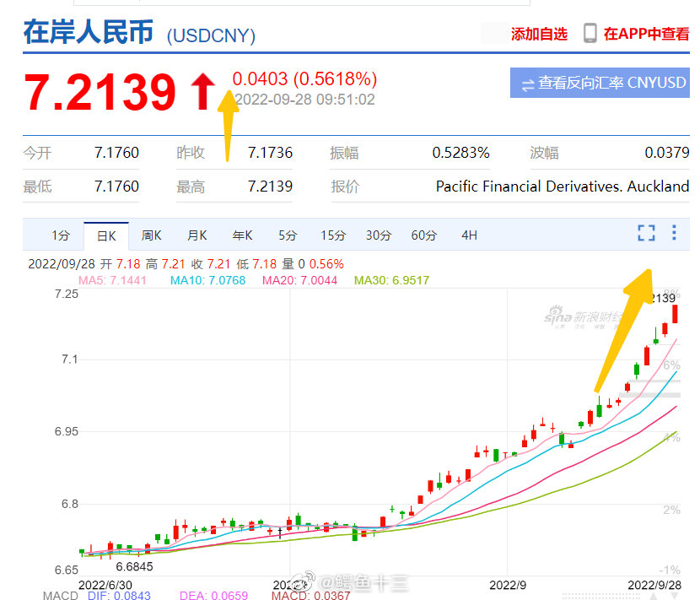Click the 2022/9/28 date axis label
700x600 pixels.
654,585
